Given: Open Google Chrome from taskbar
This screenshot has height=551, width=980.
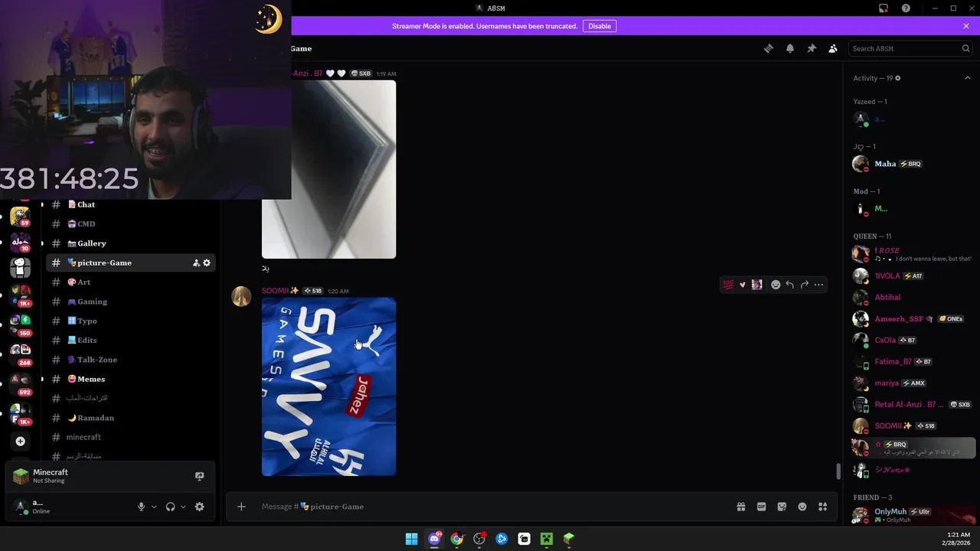Looking at the screenshot, I should pyautogui.click(x=456, y=539).
